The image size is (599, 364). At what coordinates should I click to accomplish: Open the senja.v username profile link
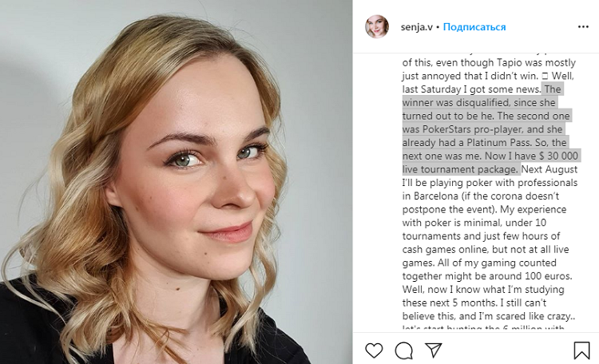pyautogui.click(x=416, y=27)
